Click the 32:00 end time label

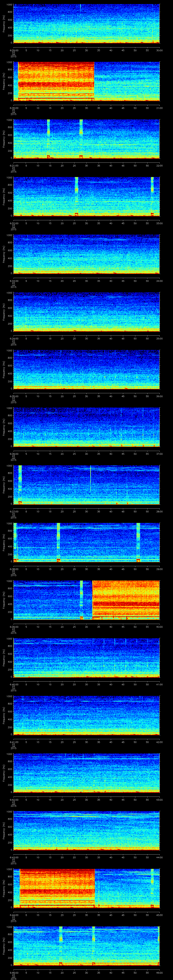pyautogui.click(x=159, y=166)
